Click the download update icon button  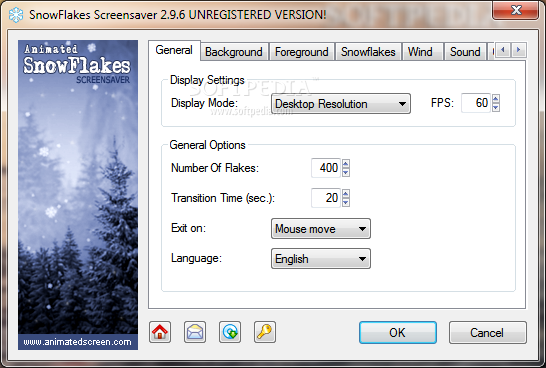230,332
